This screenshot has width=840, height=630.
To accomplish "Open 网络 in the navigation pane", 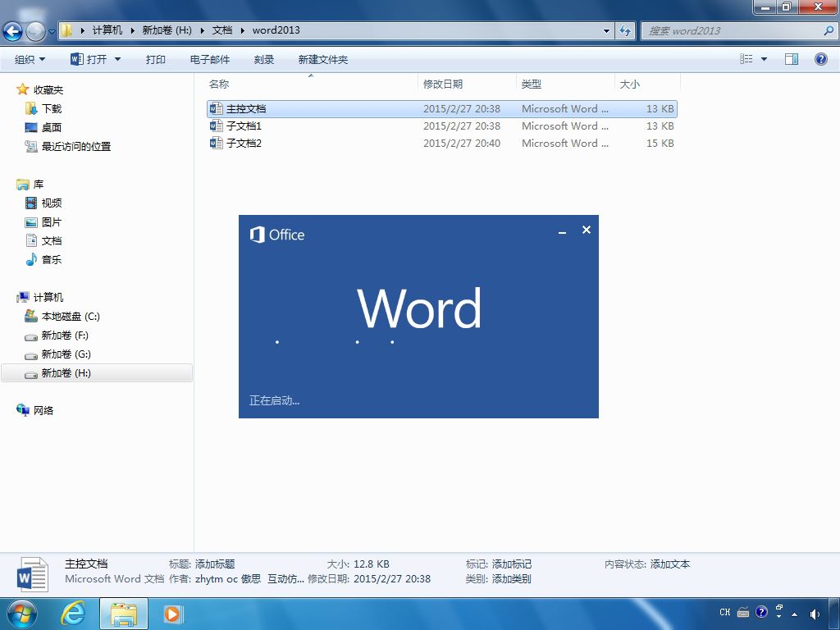I will (x=43, y=410).
